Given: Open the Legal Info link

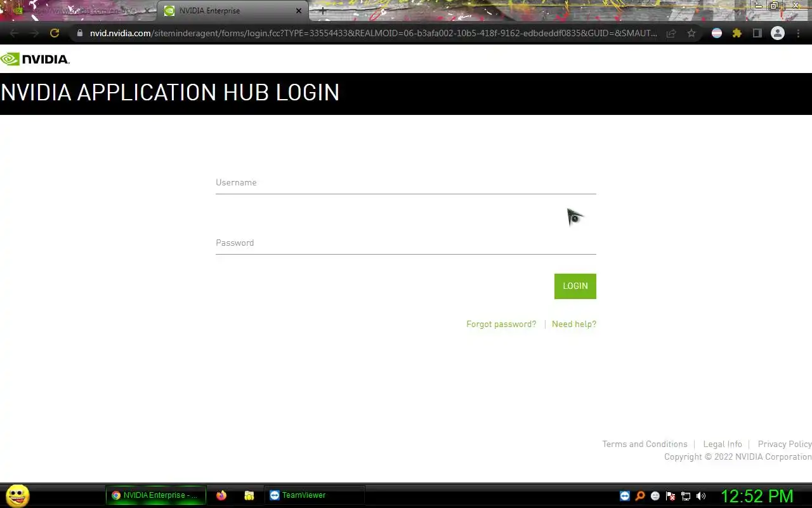Looking at the screenshot, I should tap(723, 444).
